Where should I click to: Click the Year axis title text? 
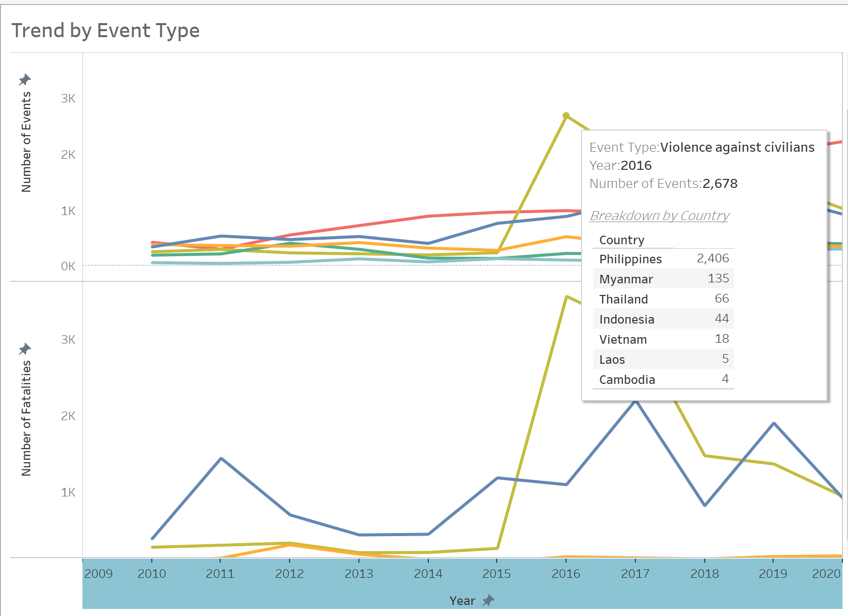[462, 600]
